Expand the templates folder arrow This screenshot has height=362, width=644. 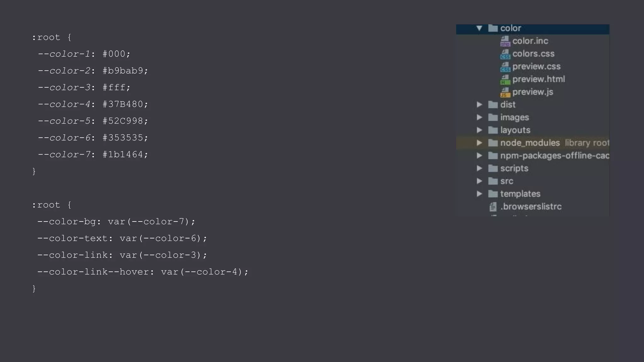(480, 194)
